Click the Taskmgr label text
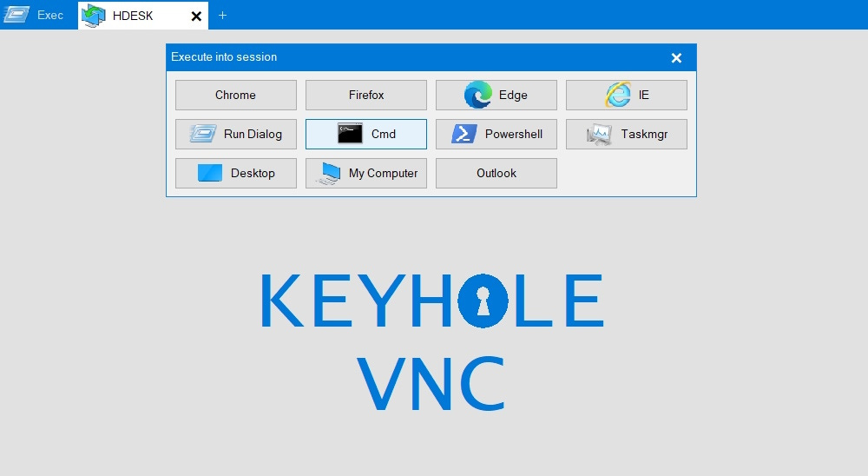868x476 pixels. (644, 135)
